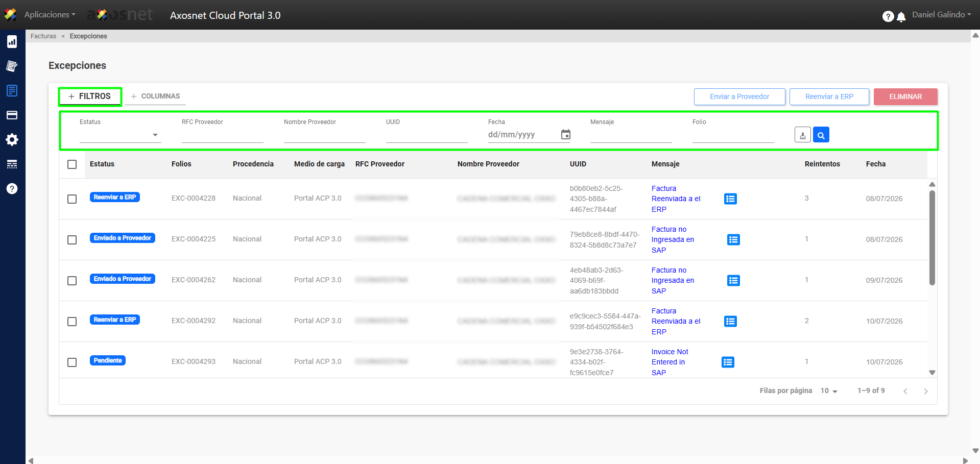Screen dimensions: 980x464
Task: Open the message link for EXC-0004228
Action: coord(676,199)
